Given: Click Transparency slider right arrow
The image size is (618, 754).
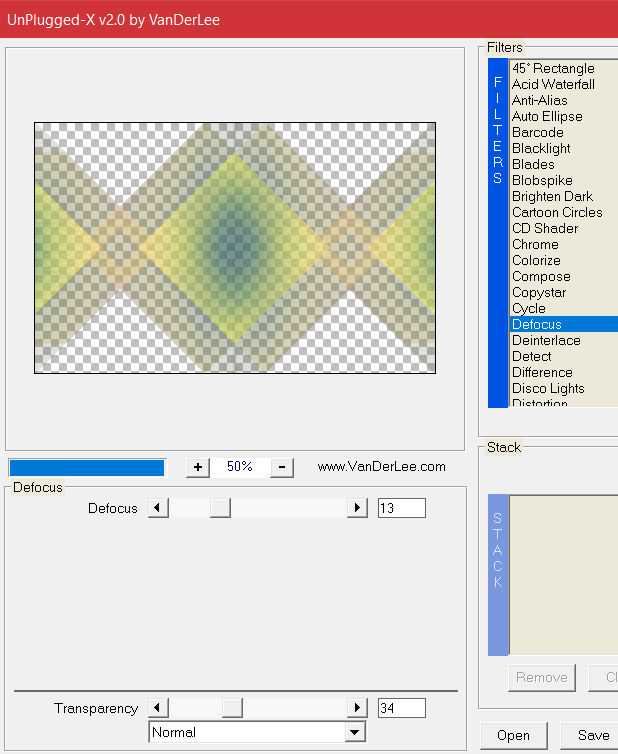Looking at the screenshot, I should tap(357, 708).
